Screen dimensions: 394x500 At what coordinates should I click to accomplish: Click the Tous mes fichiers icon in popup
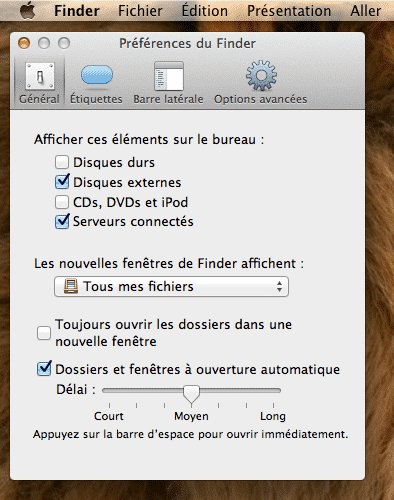(x=71, y=286)
